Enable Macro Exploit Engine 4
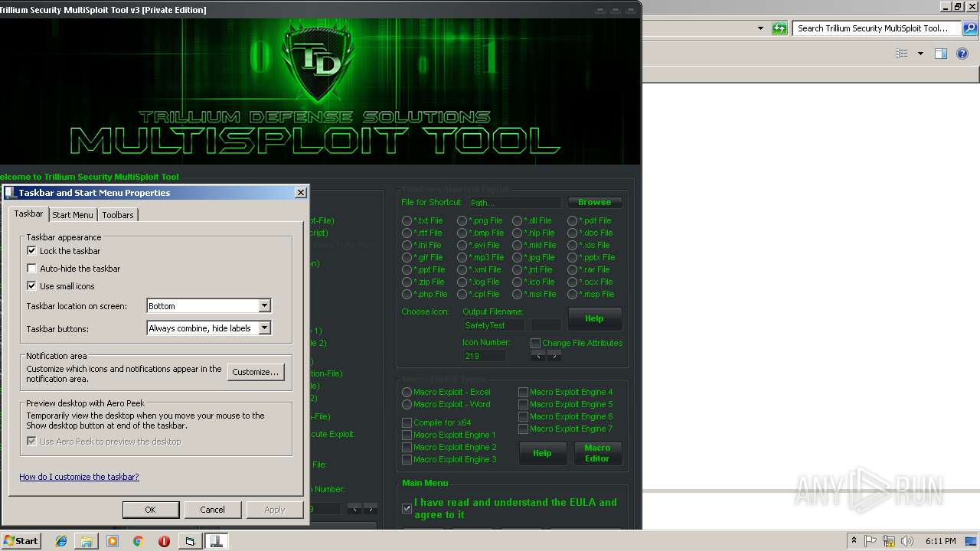The image size is (980, 551). click(523, 392)
